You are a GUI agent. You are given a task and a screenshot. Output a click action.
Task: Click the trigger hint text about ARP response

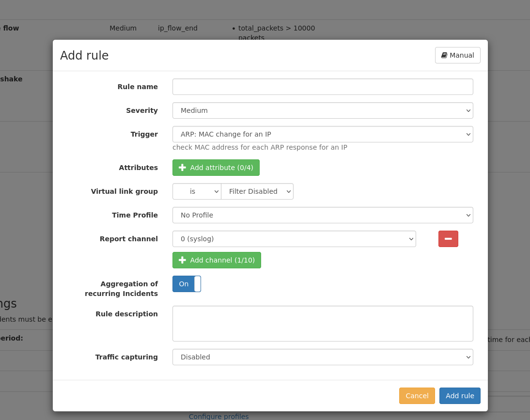(x=260, y=147)
